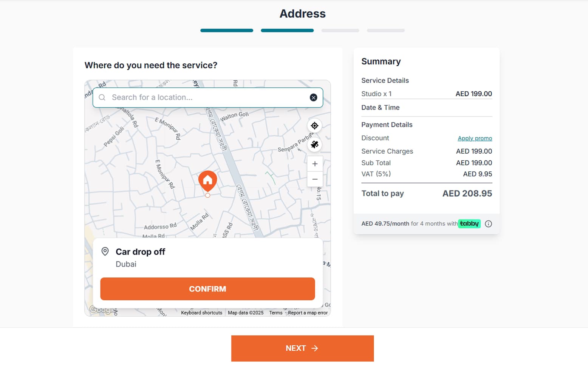Zoom in using the plus icon
Viewport: 588px width, 368px height.
coord(315,163)
